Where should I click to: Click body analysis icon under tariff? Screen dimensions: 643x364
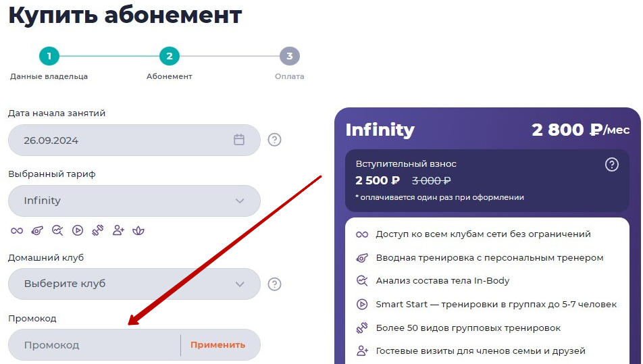[57, 231]
